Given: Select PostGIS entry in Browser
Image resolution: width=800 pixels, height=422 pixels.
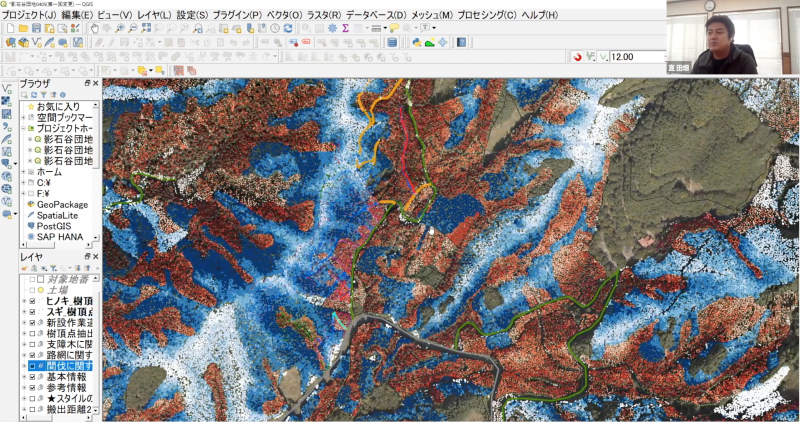Looking at the screenshot, I should pos(54,226).
